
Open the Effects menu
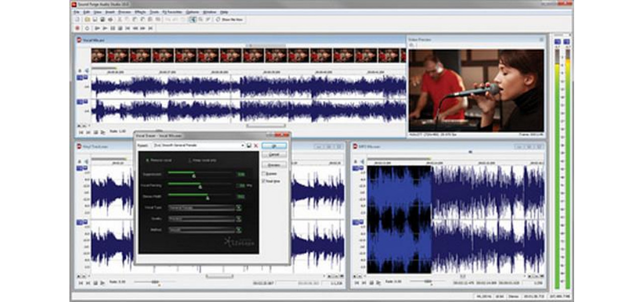139,12
